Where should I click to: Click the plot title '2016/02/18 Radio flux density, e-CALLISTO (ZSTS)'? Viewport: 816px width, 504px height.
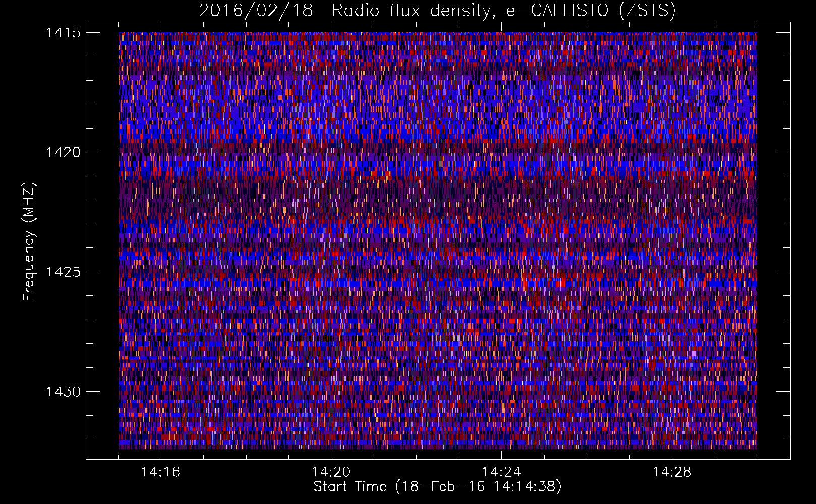(x=437, y=11)
